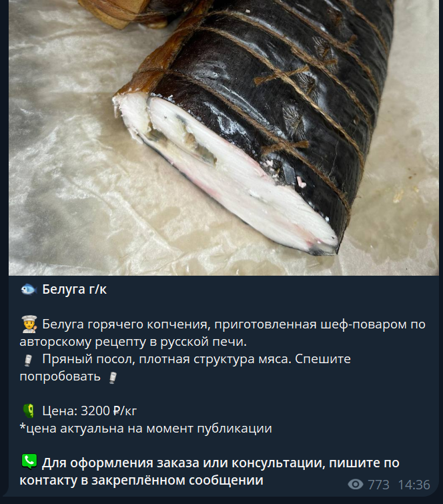Image resolution: width=443 pixels, height=504 pixels.
Task: Click the bold title Белуга г/к
Action: tap(74, 289)
